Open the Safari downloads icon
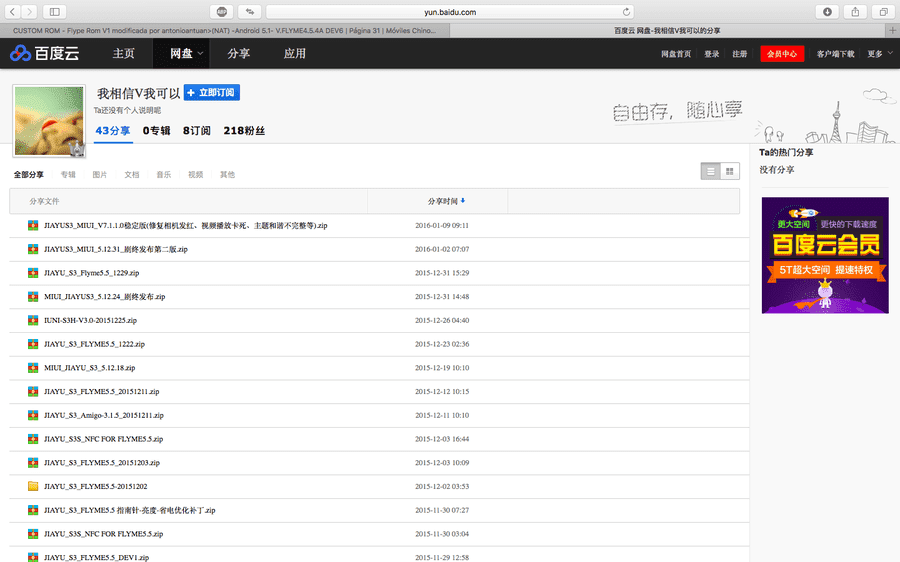Screen dimensions: 900x562 (827, 11)
